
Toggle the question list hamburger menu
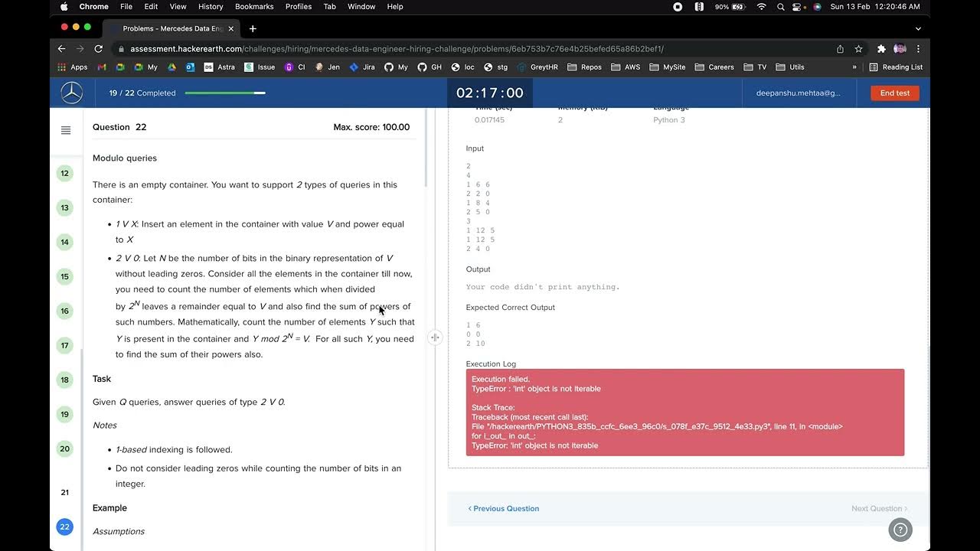66,130
